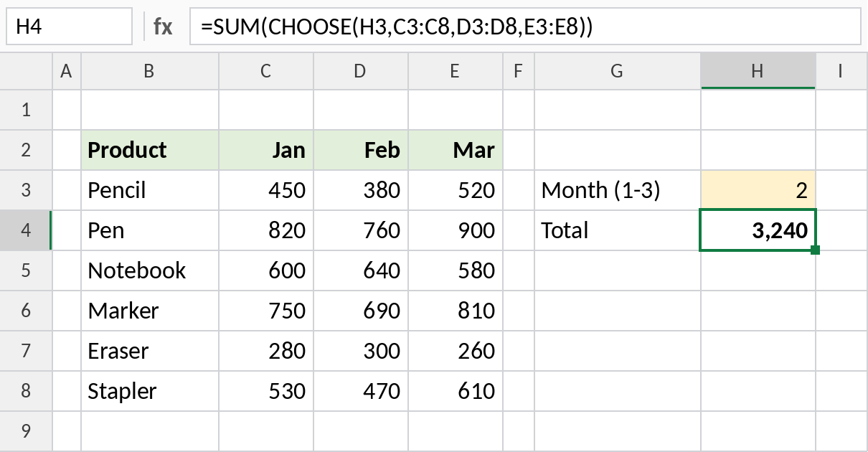Click Marker's Feb value 690
Image resolution: width=868 pixels, height=452 pixels.
click(x=361, y=311)
